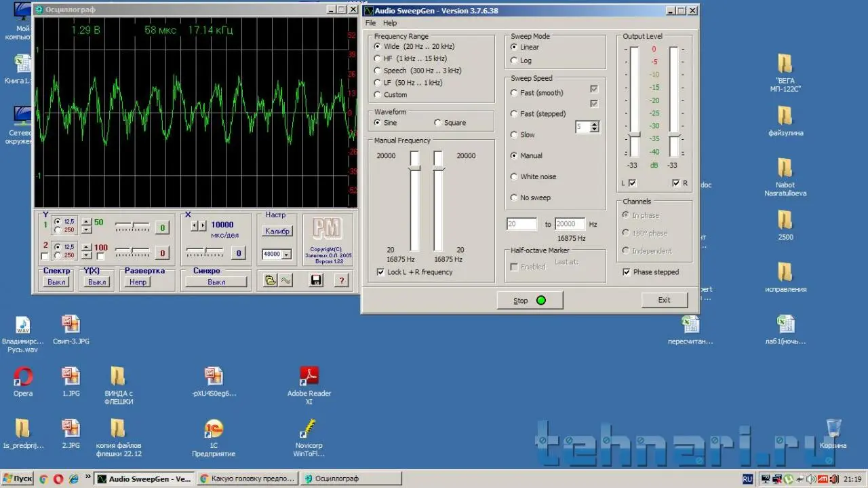868x488 pixels.
Task: Open Adobe Reader XI desktop icon
Action: pos(309,377)
